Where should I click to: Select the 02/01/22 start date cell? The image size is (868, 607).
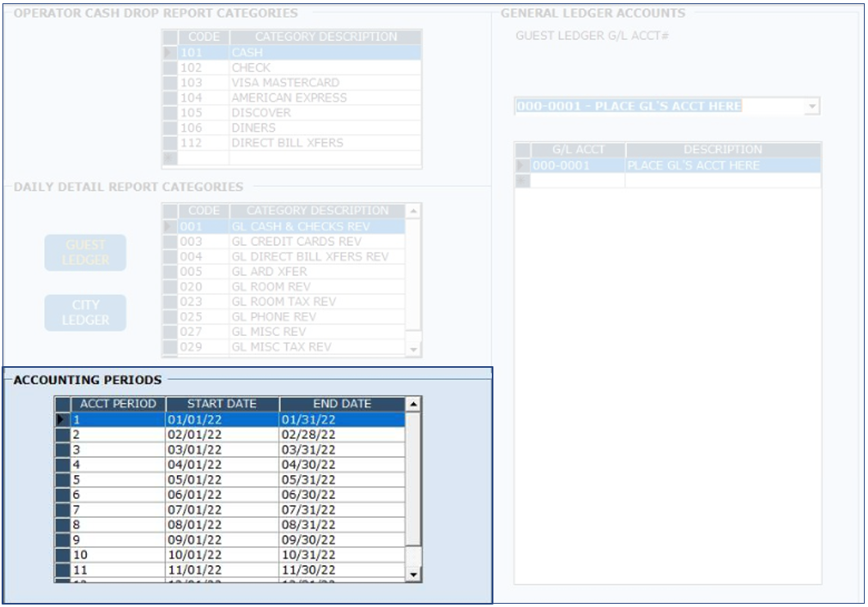point(222,435)
